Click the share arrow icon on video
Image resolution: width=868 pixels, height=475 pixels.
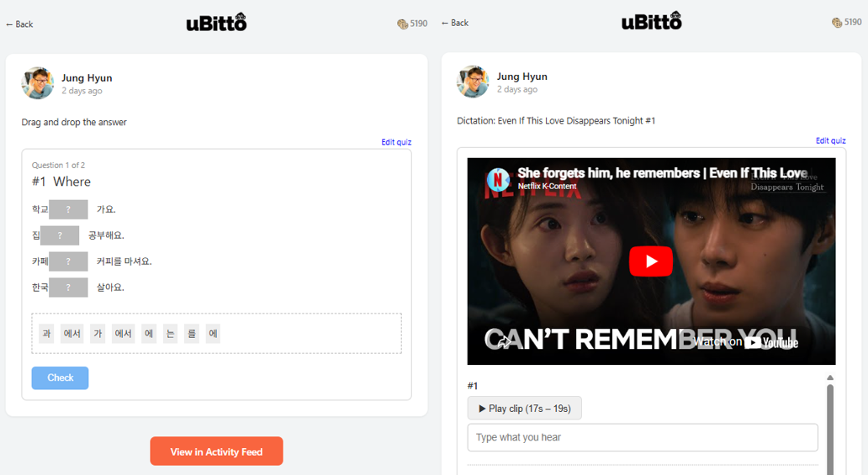tap(501, 340)
